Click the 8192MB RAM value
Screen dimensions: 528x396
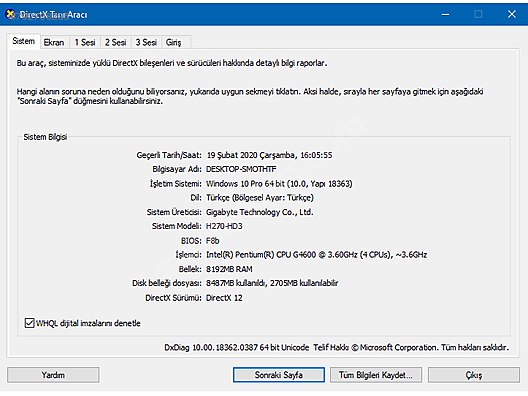click(229, 269)
